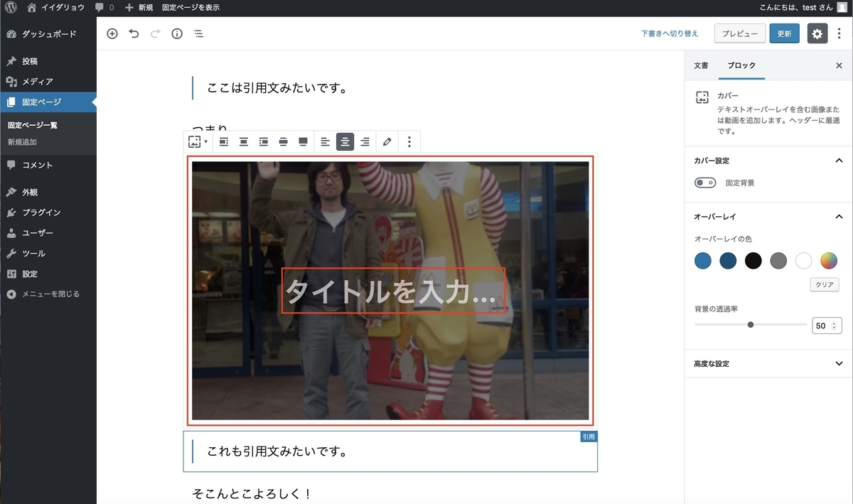Align block left in block toolbar
Screen dimensions: 853x504
224,141
